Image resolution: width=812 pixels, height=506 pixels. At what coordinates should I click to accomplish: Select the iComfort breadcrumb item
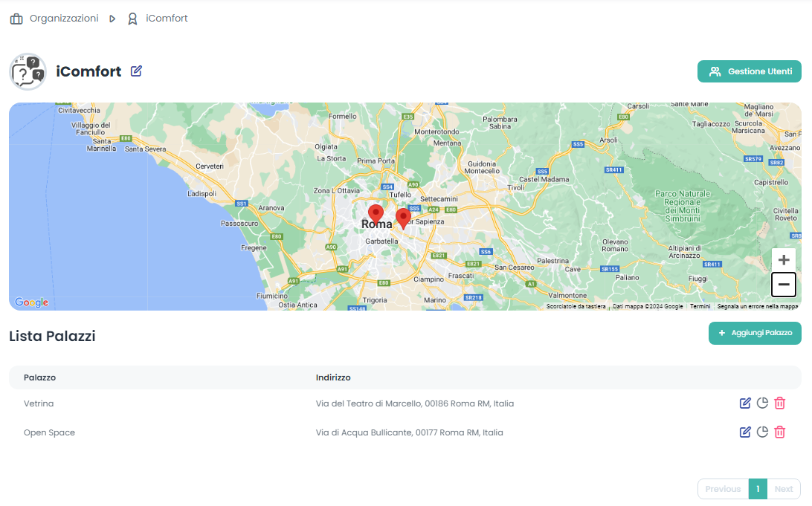167,19
